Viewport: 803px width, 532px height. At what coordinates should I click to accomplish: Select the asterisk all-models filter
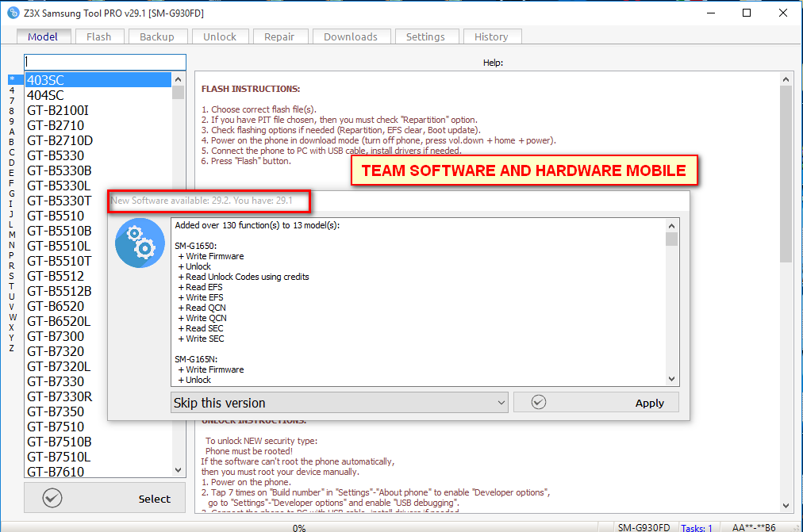click(x=12, y=79)
